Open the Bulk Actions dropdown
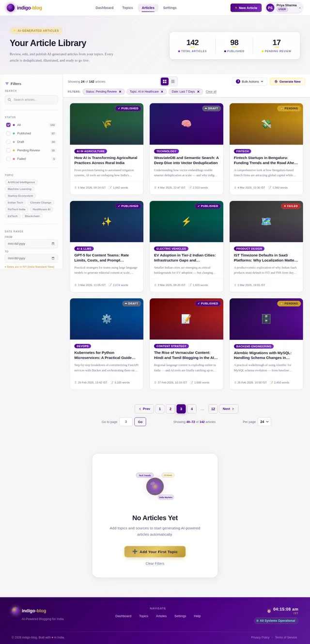This screenshot has width=310, height=644. click(x=250, y=81)
